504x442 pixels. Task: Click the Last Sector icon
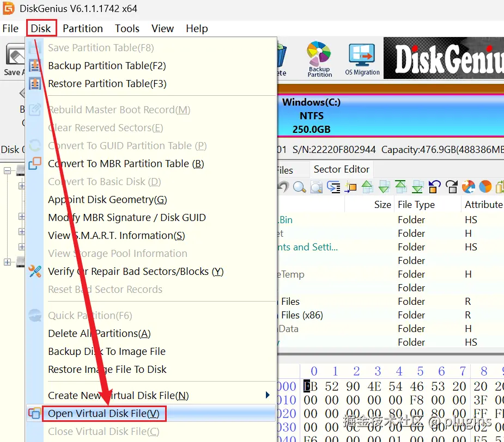(x=417, y=187)
